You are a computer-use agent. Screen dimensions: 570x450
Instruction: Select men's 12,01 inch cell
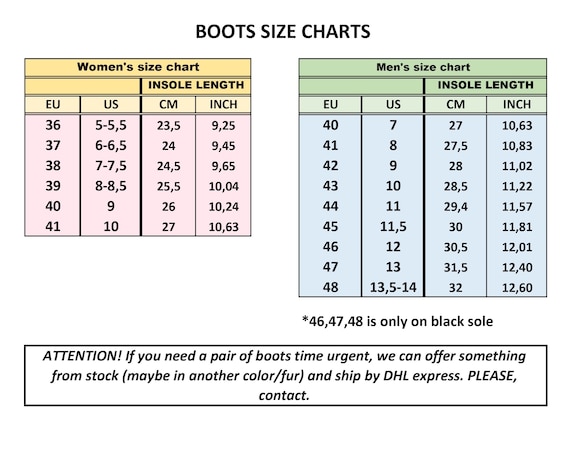(517, 247)
